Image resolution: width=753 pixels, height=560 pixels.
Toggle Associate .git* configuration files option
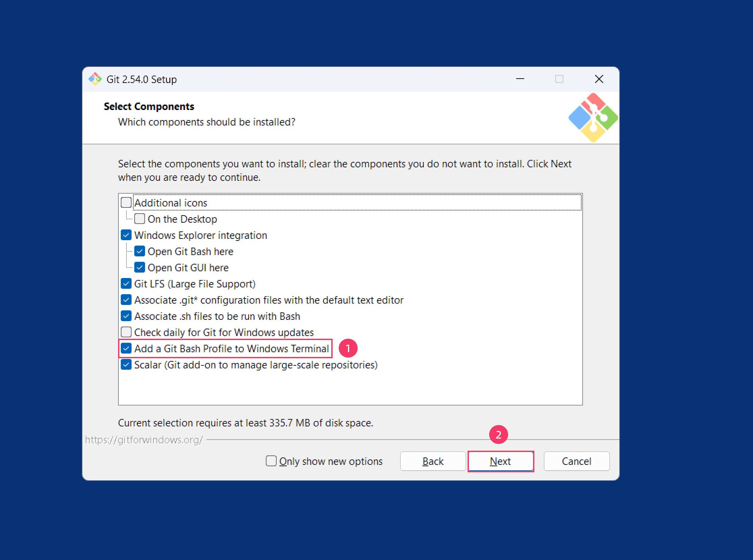click(x=126, y=300)
